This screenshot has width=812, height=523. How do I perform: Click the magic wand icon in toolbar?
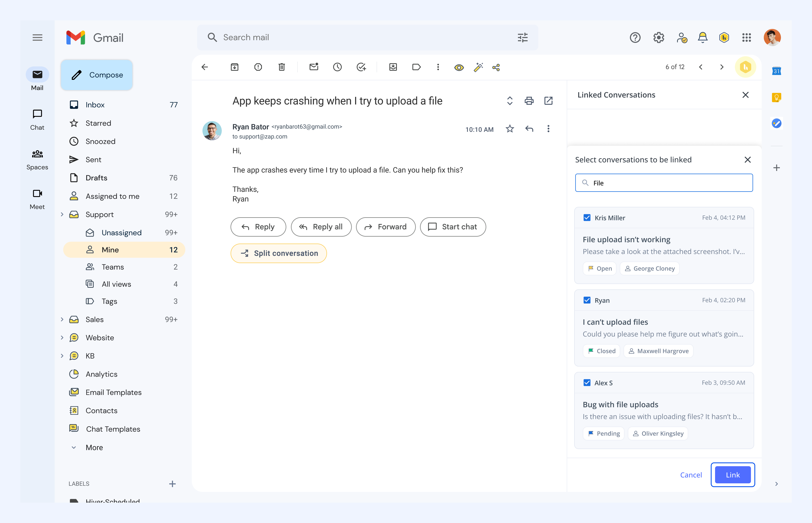point(478,67)
